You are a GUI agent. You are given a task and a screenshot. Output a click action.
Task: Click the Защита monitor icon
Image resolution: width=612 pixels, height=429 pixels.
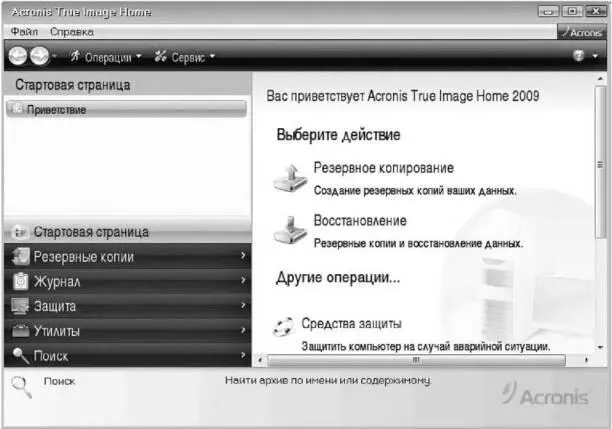click(20, 306)
